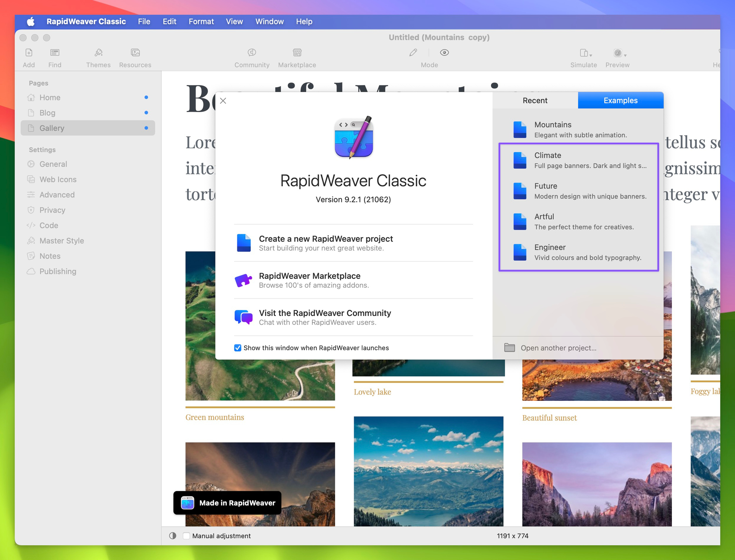Uncheck Show this window when RapidWeaver launches

point(238,348)
